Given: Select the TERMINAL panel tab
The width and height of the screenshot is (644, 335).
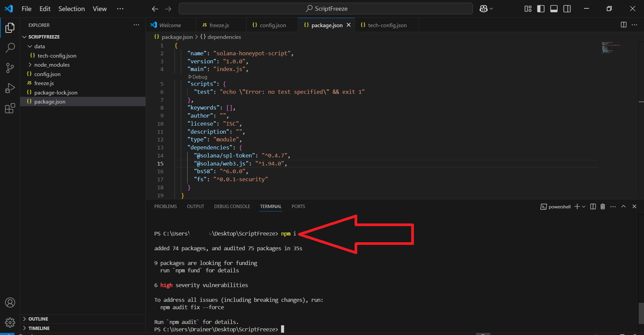Looking at the screenshot, I should click(271, 206).
